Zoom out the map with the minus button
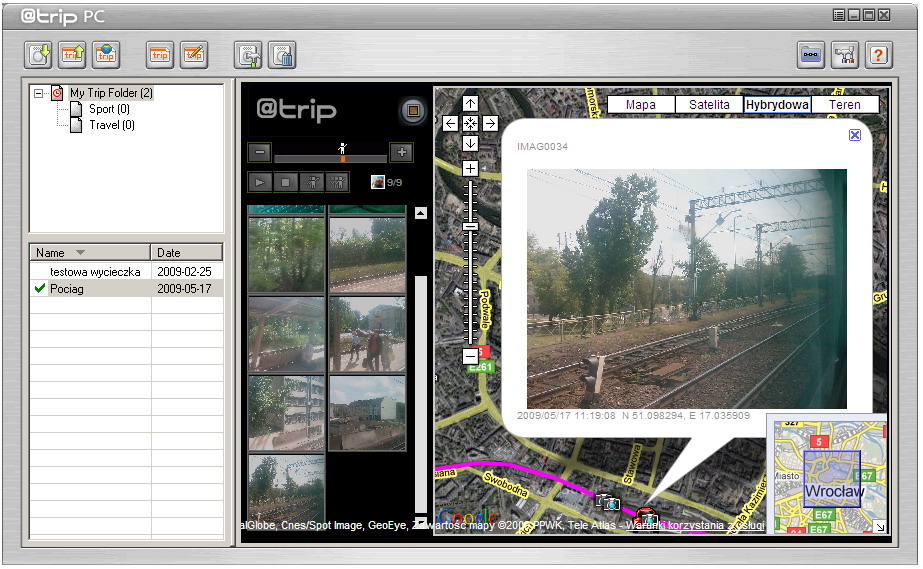This screenshot has height=569, width=923. click(x=470, y=357)
